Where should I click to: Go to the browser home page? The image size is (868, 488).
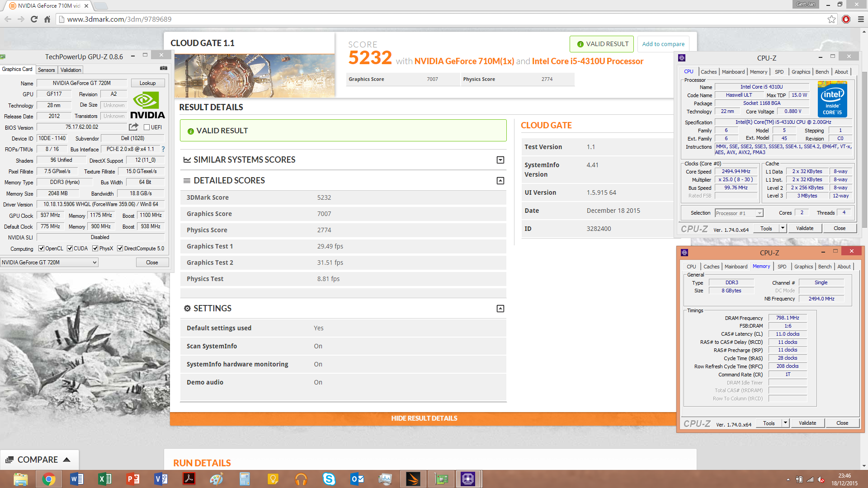(x=47, y=19)
